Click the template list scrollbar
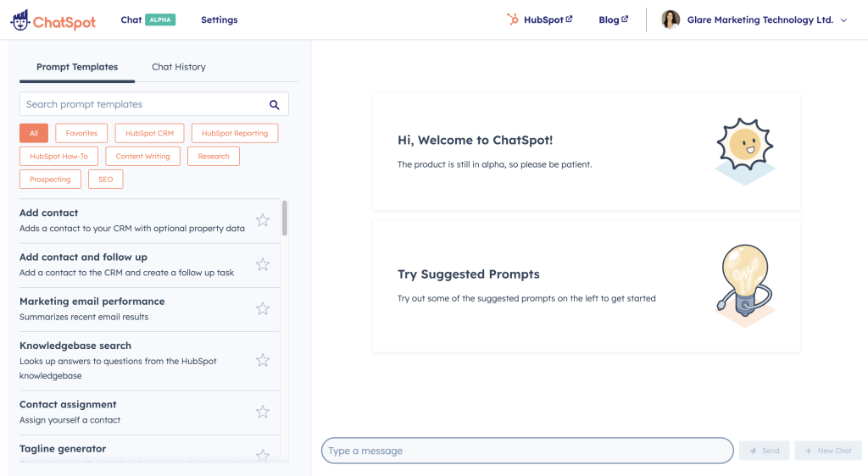The width and height of the screenshot is (868, 476). point(285,219)
